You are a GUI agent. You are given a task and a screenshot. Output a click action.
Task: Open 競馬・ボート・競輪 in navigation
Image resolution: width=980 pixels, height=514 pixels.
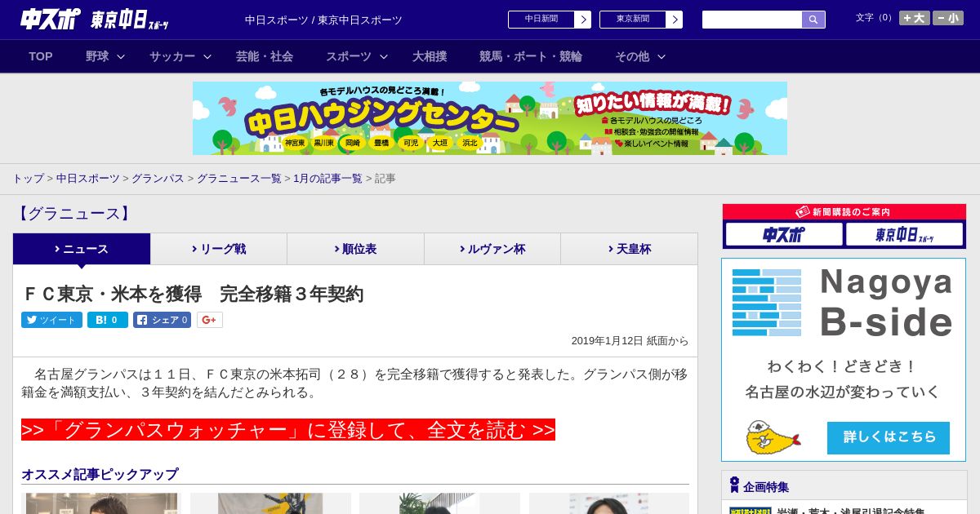531,56
